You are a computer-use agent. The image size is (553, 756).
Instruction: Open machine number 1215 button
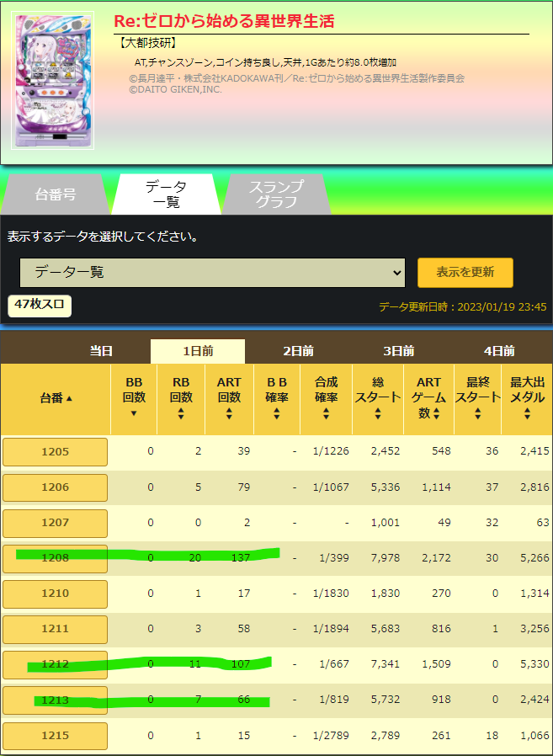[x=55, y=736]
